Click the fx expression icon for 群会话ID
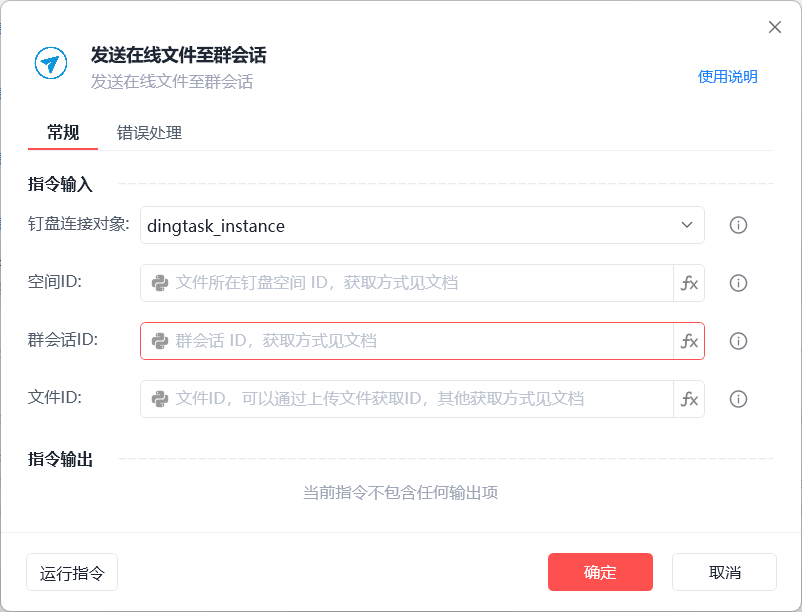 689,341
